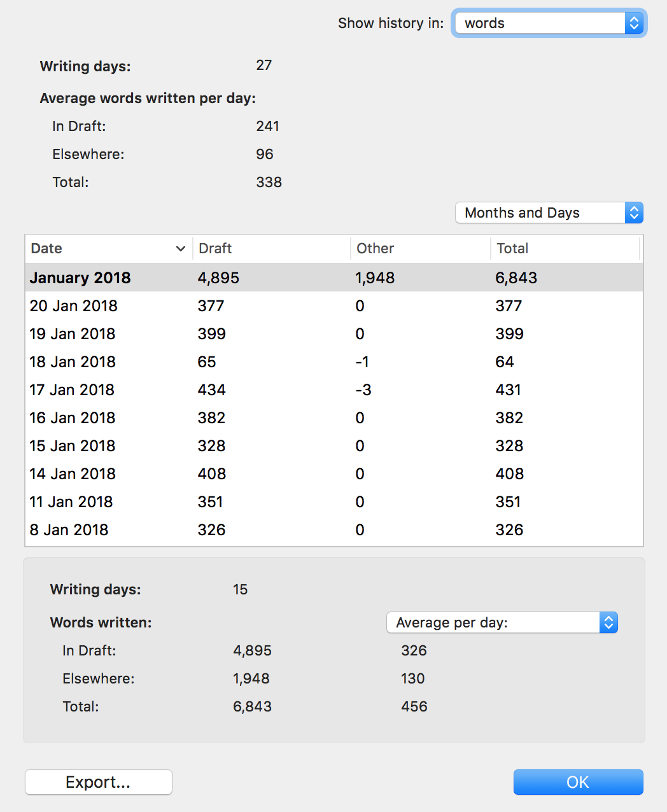
Task: Sort by the Date column header
Action: tap(109, 249)
